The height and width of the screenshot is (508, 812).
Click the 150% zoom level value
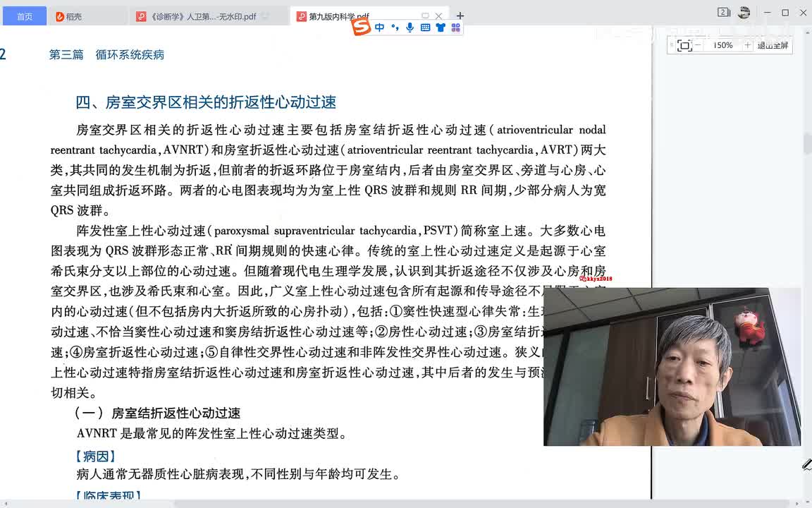pos(723,46)
